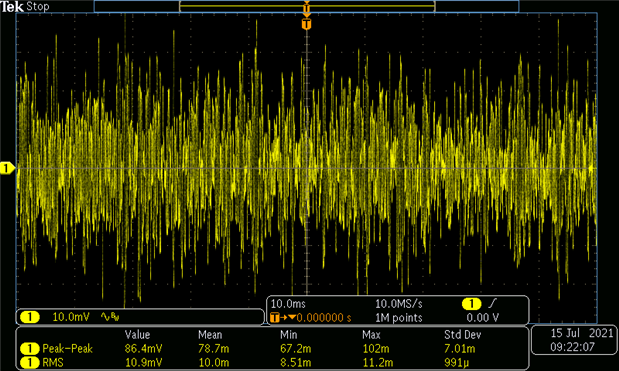This screenshot has height=371, width=619.
Task: Click the 0.000000 s trigger delay value
Action: 324,318
